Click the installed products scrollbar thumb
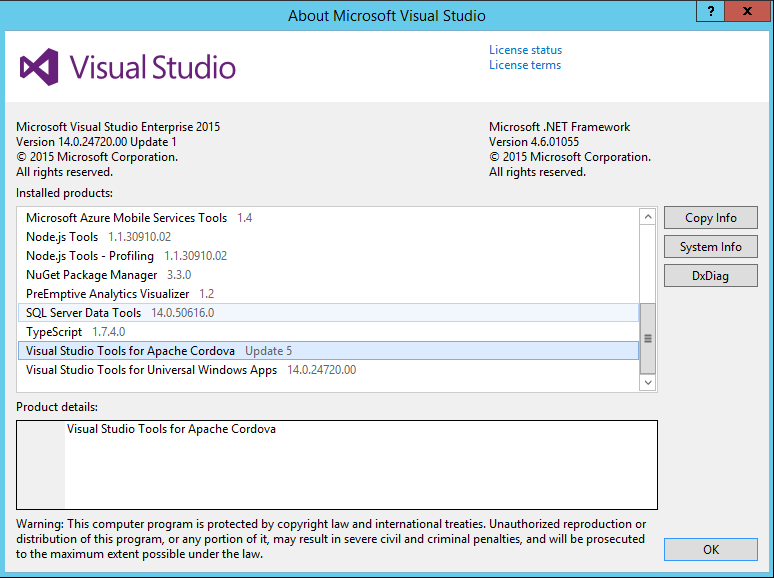Screen dimensions: 774x578 648,338
